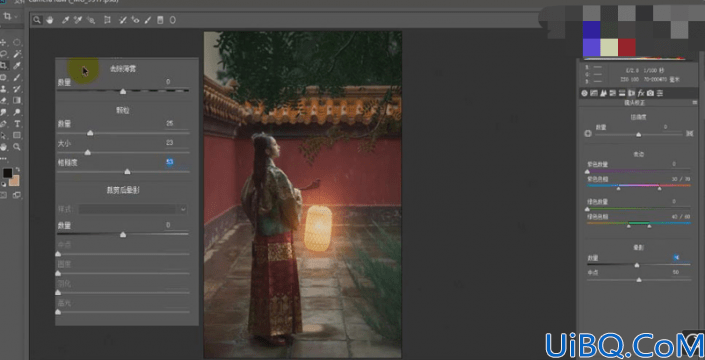Pick the Adjustment Brush tool
Image resolution: width=705 pixels, height=360 pixels.
click(147, 20)
